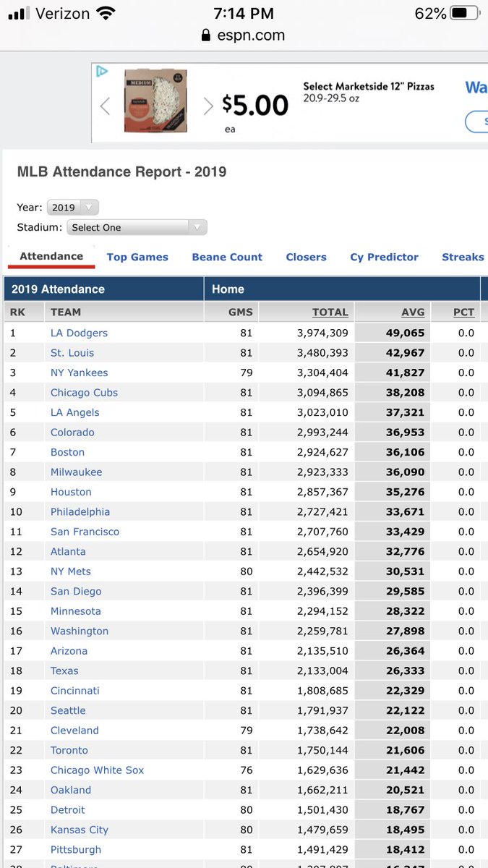Open the Washington team link

[80, 631]
